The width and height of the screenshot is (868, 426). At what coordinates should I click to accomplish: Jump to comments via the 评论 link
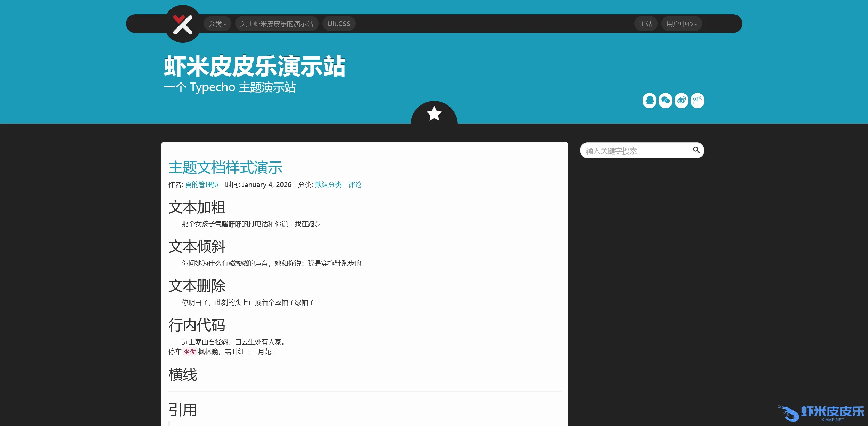click(355, 185)
